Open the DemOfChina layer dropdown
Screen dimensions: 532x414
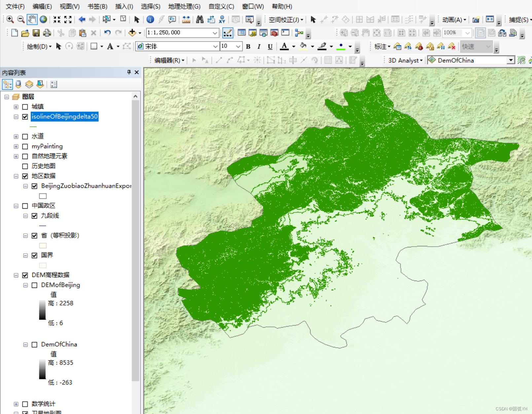[x=511, y=60]
